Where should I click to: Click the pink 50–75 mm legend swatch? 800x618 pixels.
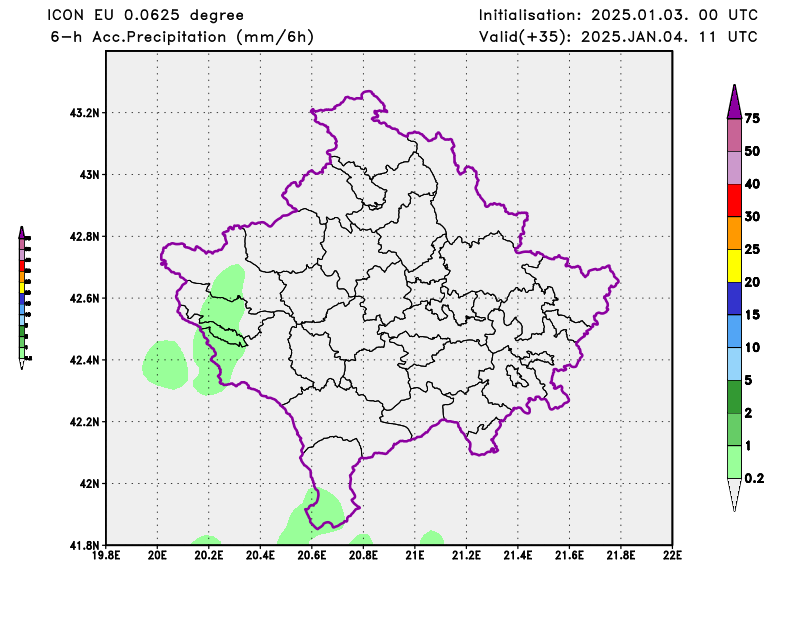734,135
